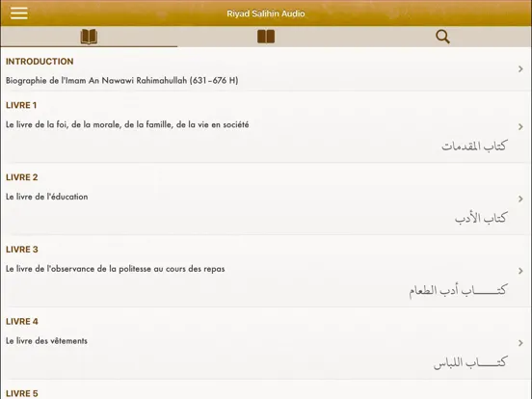Expand the Livre 1 chevron
Viewport: 532px width, 399px height.
(x=520, y=127)
